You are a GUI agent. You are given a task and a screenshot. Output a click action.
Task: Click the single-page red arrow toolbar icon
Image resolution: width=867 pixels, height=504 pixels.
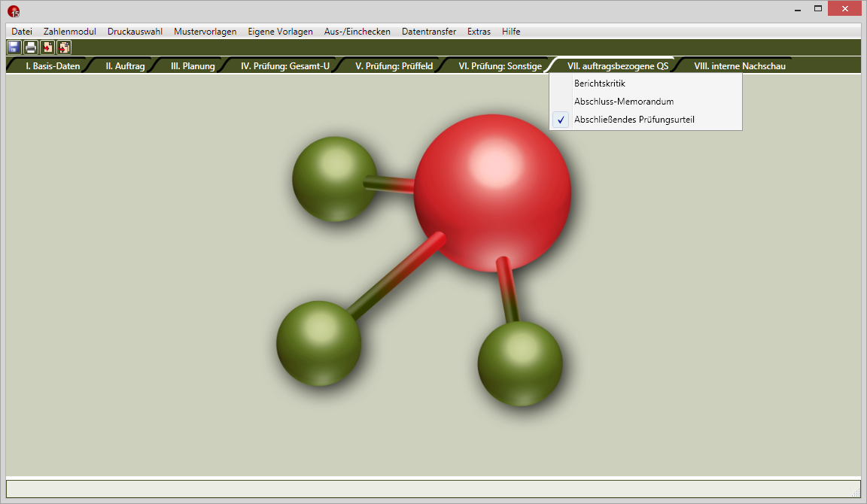pyautogui.click(x=47, y=47)
